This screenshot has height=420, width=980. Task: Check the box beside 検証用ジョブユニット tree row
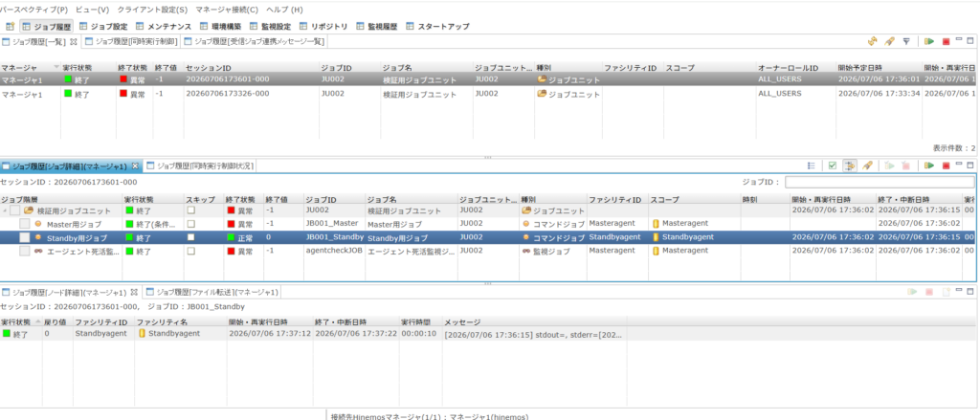[x=14, y=211]
